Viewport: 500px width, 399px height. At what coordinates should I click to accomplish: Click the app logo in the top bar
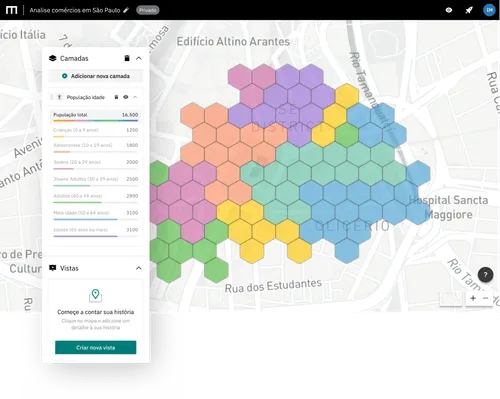(11, 10)
